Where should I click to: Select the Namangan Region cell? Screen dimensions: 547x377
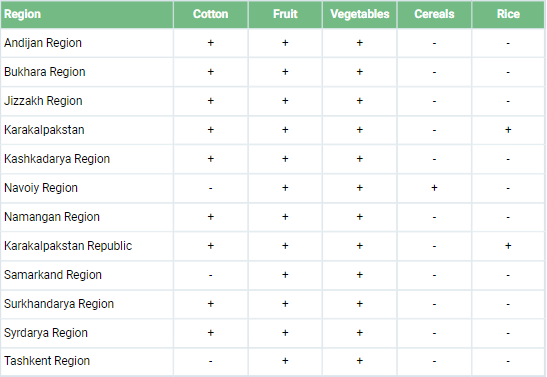tap(87, 217)
